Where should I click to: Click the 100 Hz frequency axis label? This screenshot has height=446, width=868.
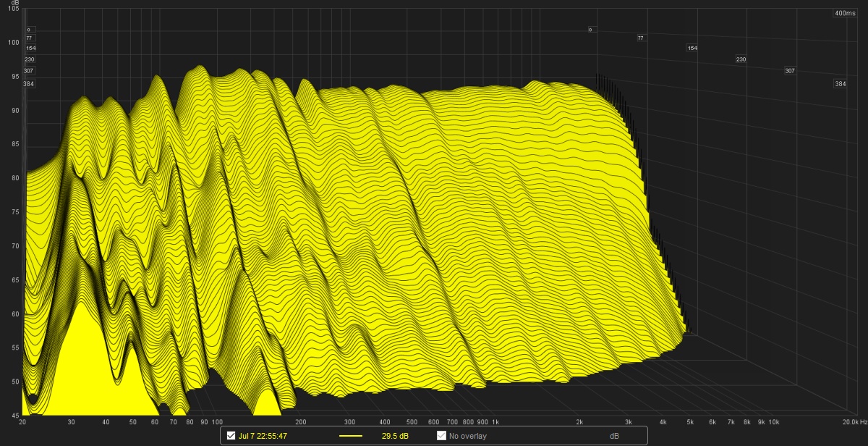[217, 421]
